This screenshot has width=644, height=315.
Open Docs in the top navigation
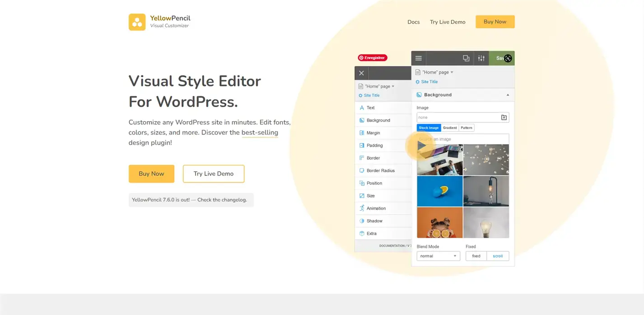414,22
